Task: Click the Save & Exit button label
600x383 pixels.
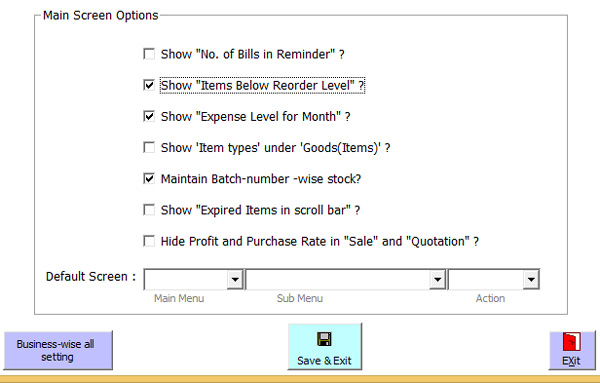Action: pyautogui.click(x=324, y=361)
